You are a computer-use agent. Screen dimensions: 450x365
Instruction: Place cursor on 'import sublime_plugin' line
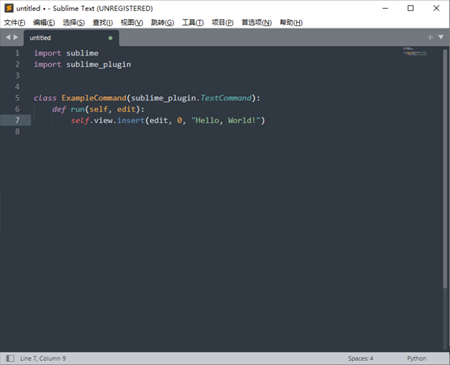(82, 64)
